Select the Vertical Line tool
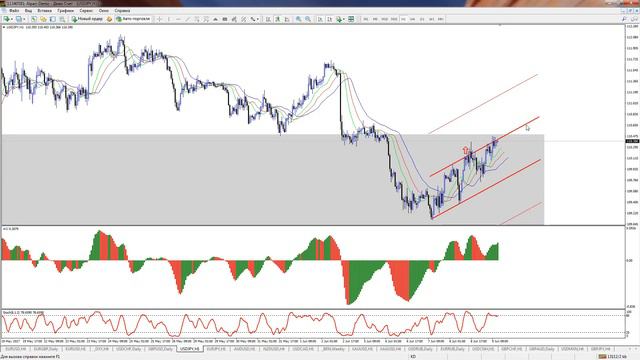 pyautogui.click(x=169, y=19)
